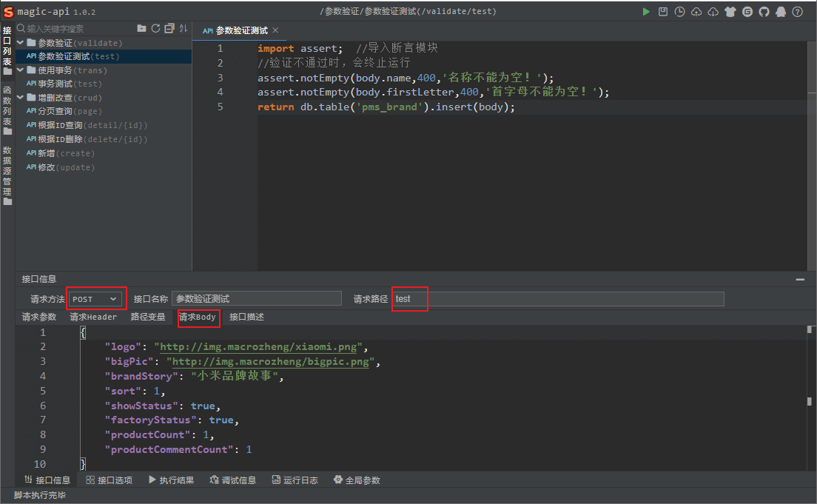This screenshot has width=817, height=504.
Task: Switch to the 路径变量 tab
Action: [148, 317]
